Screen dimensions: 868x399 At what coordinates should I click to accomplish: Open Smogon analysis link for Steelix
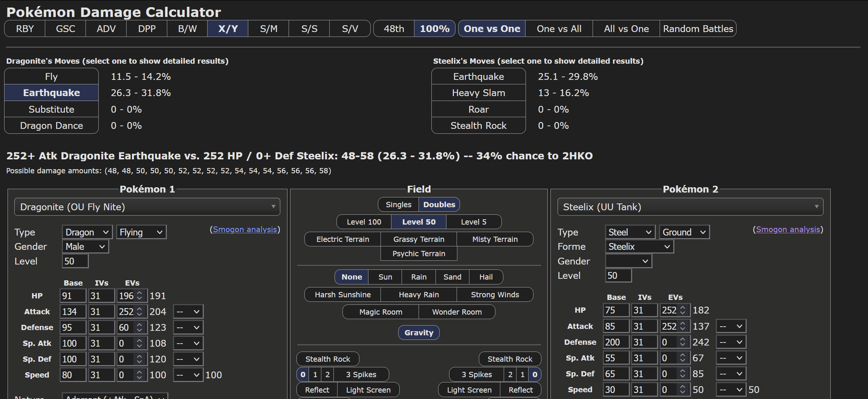point(788,229)
